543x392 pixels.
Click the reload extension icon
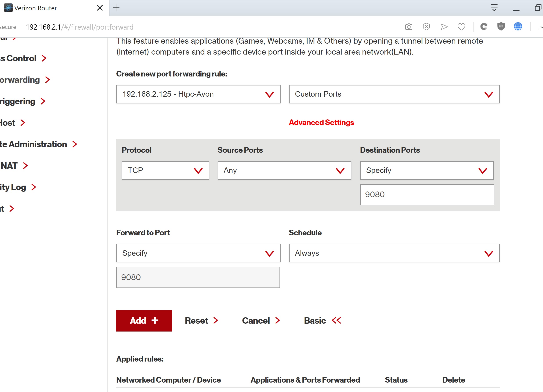484,26
